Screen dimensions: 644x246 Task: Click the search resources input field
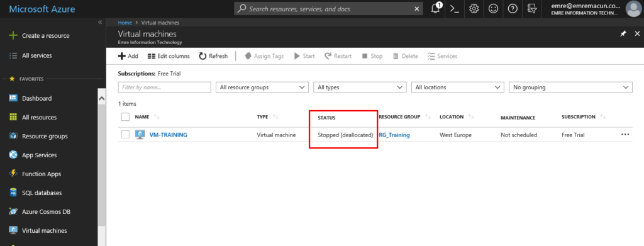[328, 9]
